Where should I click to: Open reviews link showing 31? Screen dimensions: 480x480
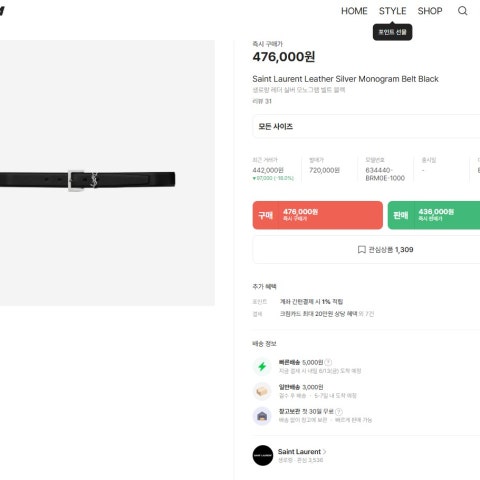tap(262, 101)
